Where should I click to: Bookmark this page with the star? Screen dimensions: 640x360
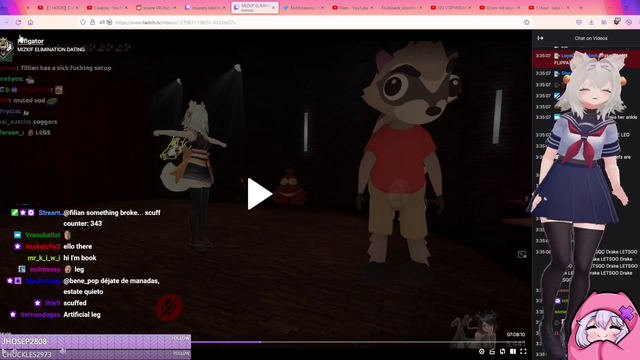[527, 22]
